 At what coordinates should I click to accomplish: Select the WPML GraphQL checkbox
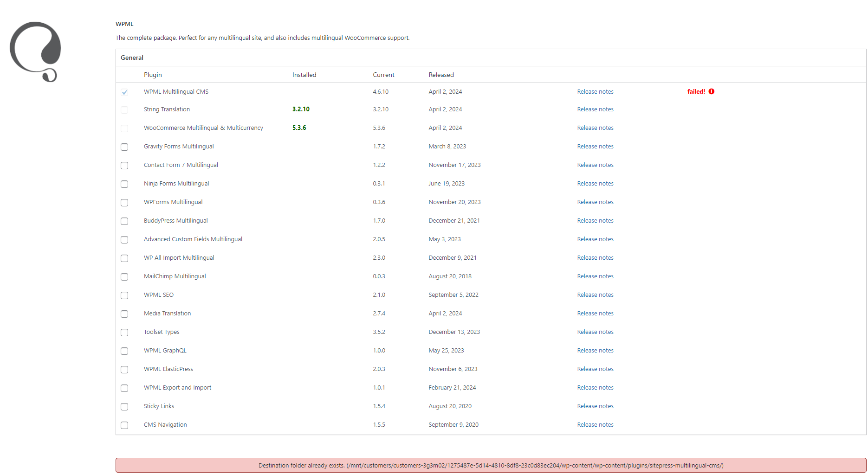coord(124,351)
